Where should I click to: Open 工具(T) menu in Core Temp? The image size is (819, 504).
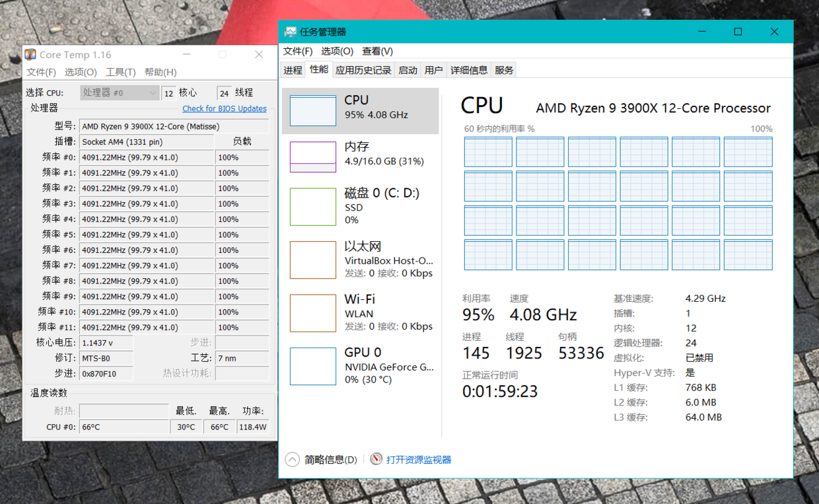coord(121,72)
